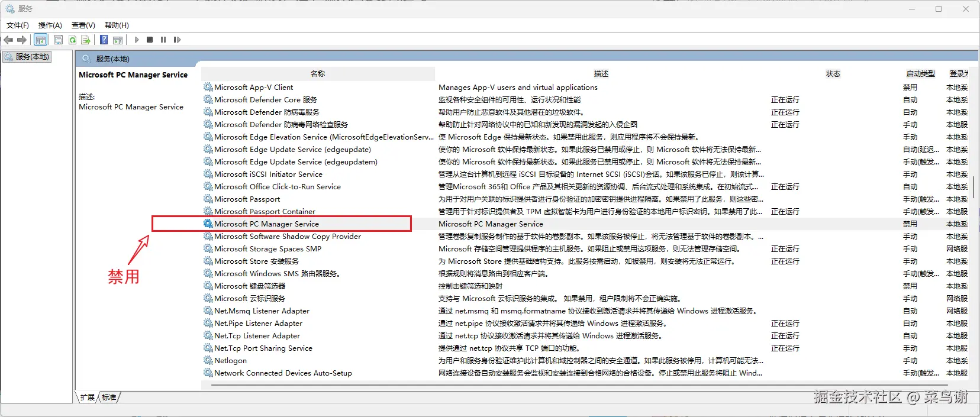
Task: Toggle the action pane toolbar icon
Action: point(118,40)
